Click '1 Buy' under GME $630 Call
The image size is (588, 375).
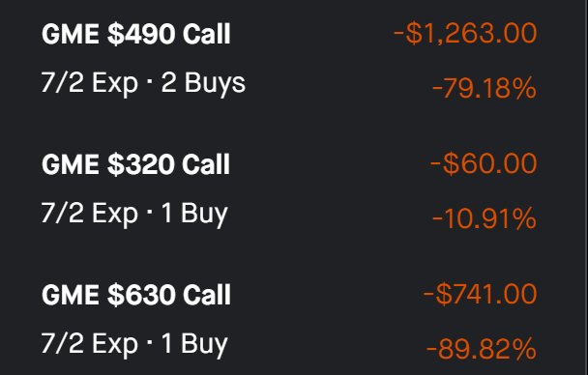[194, 343]
